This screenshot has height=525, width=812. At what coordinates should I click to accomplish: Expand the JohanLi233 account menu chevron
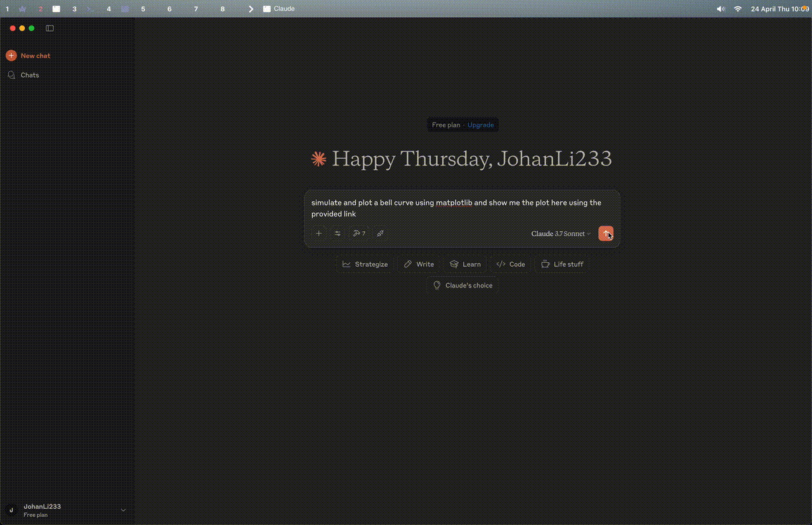124,510
